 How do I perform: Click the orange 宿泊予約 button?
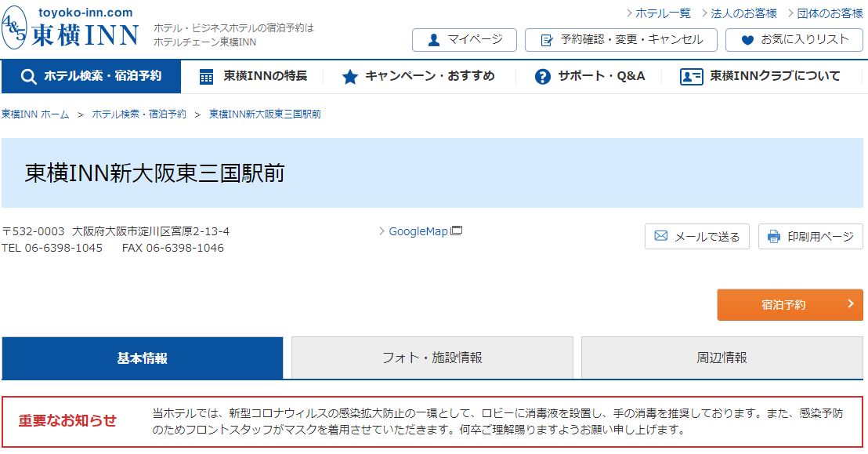790,304
